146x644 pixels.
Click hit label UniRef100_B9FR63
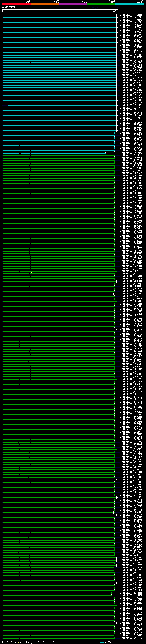[131, 93]
